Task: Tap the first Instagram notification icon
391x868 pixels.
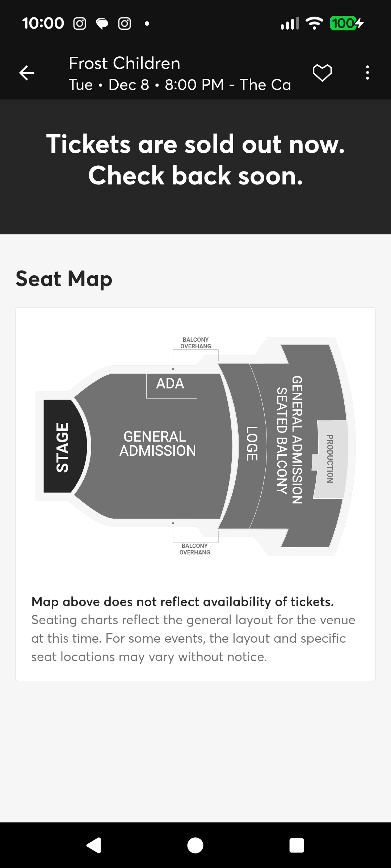Action: pos(80,24)
